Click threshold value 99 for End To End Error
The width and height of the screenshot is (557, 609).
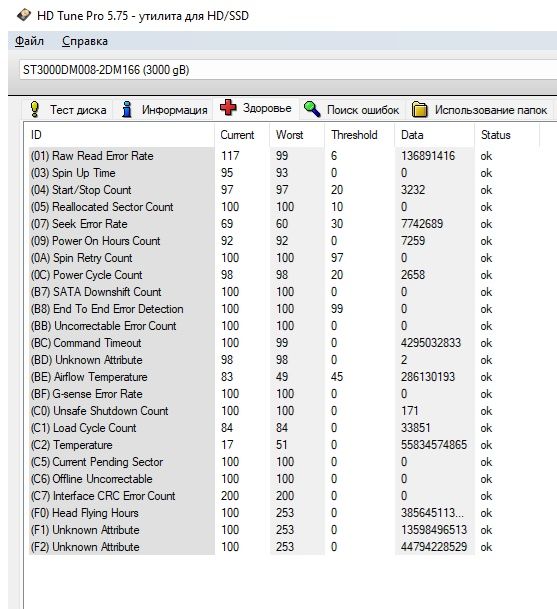pos(337,309)
